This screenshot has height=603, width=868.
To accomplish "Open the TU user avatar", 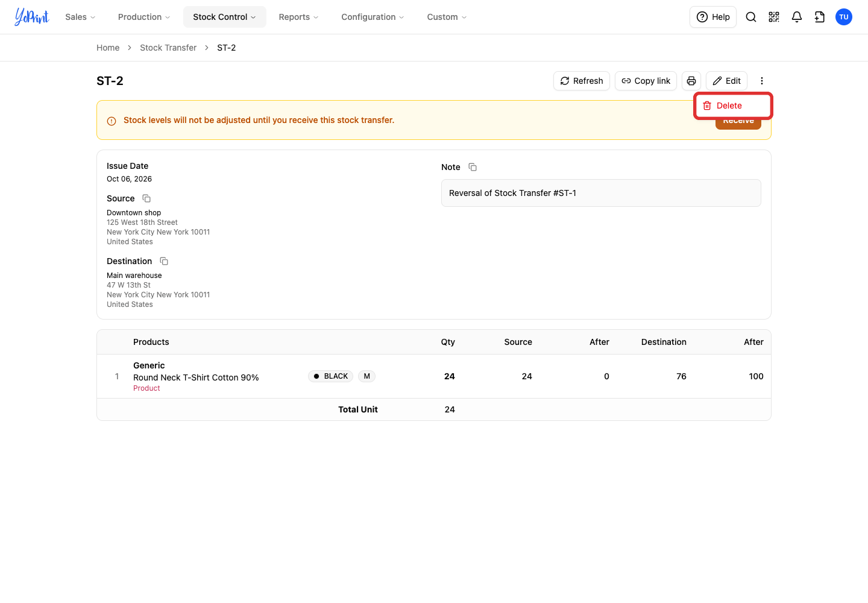I will (x=844, y=17).
